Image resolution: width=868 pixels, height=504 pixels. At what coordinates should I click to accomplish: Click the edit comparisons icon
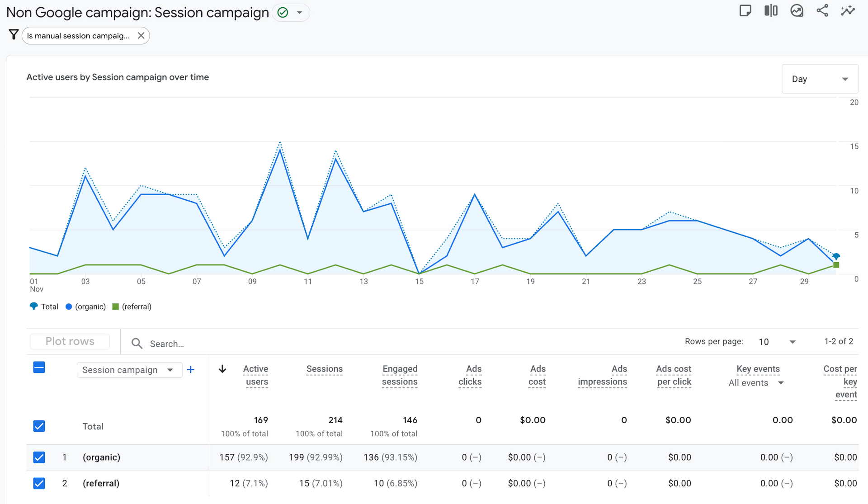pos(771,10)
